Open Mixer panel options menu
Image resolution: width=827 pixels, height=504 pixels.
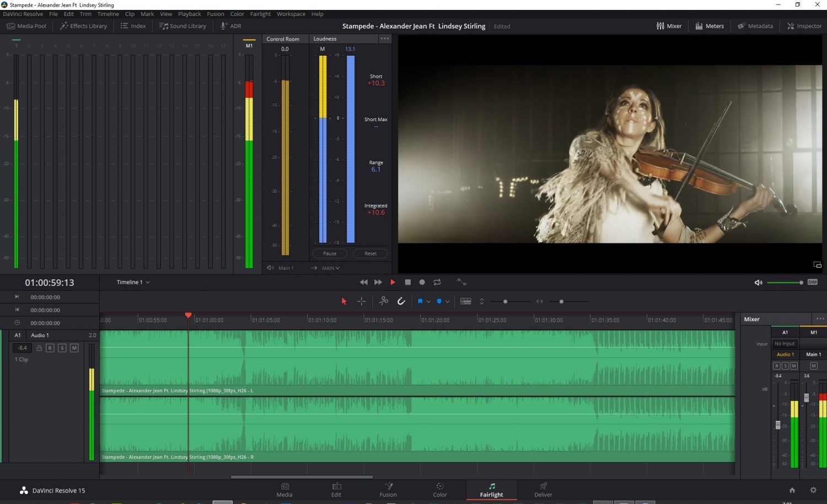click(x=820, y=319)
